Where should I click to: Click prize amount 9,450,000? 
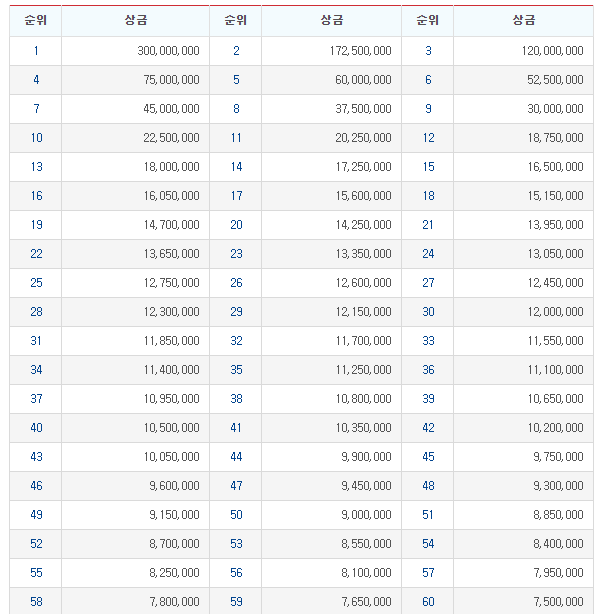click(366, 486)
